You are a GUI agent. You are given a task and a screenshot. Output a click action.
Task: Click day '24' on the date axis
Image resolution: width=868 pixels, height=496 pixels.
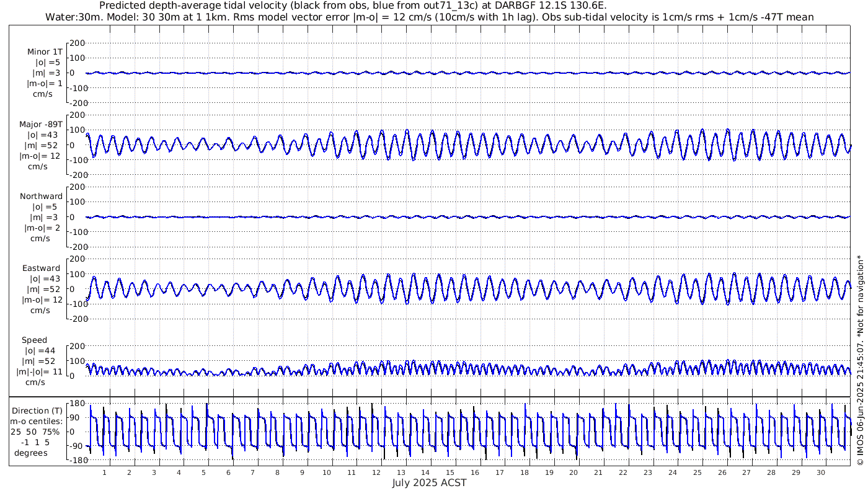673,472
